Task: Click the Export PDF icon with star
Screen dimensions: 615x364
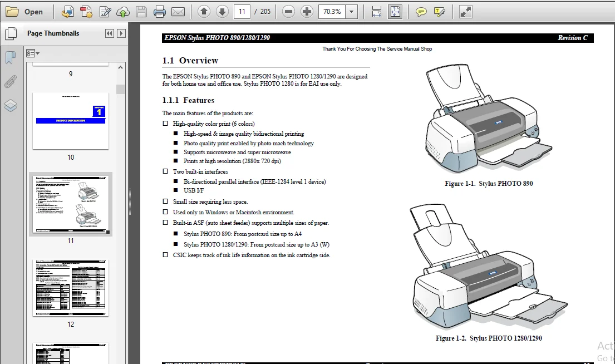Action: pyautogui.click(x=86, y=12)
